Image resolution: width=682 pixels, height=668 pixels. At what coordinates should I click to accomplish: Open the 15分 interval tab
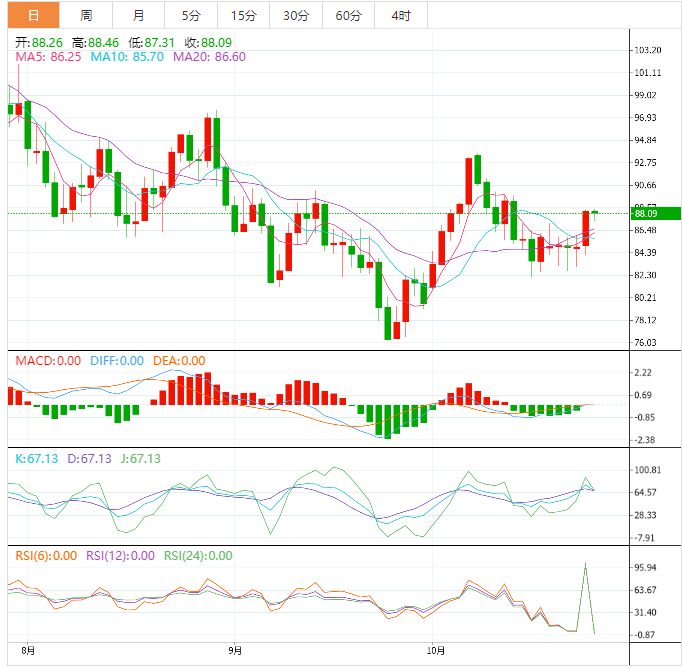pos(244,15)
